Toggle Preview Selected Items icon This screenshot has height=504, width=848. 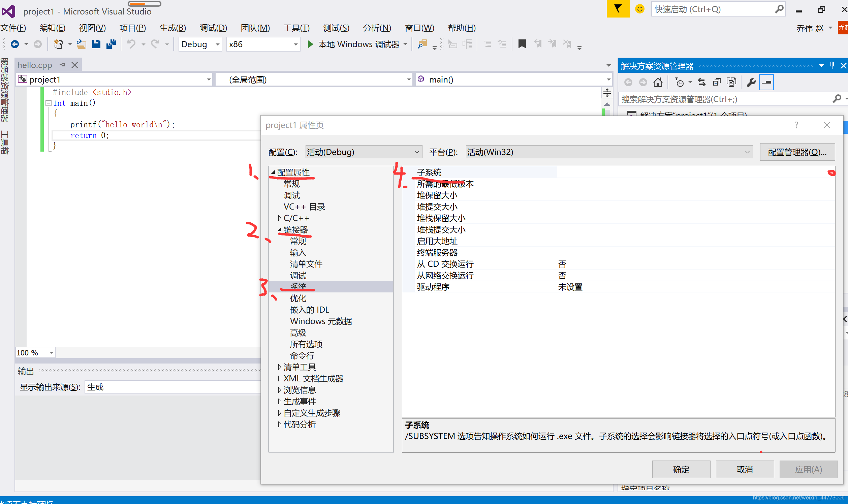(x=766, y=82)
